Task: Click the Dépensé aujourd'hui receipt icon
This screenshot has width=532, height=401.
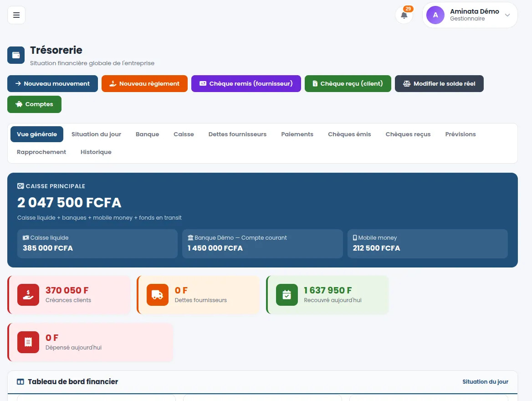Action: click(x=28, y=342)
